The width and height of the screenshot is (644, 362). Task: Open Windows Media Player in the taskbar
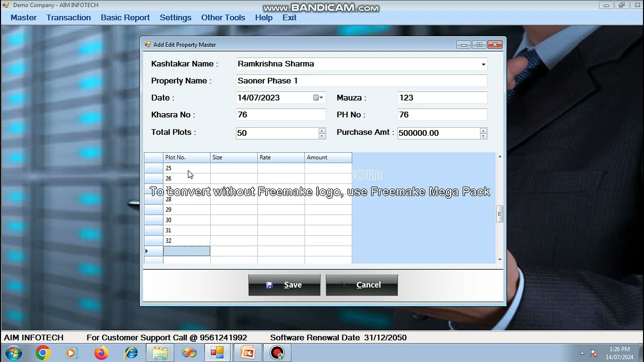point(71,353)
